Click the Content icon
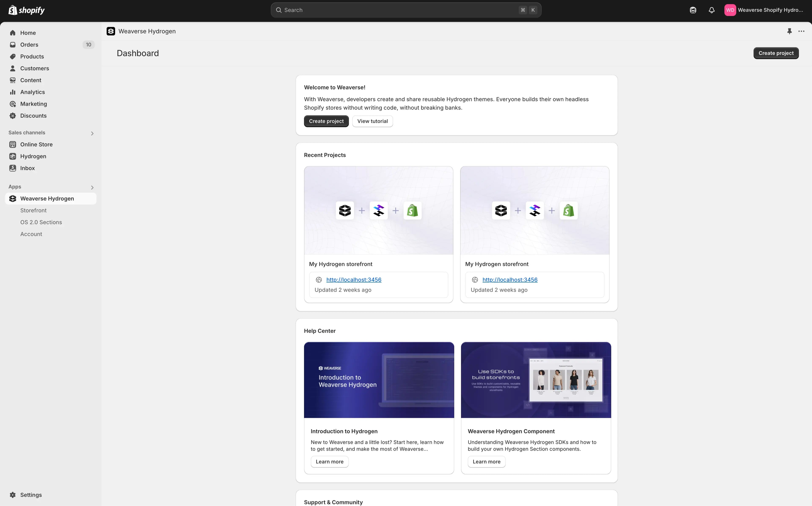 pyautogui.click(x=13, y=80)
